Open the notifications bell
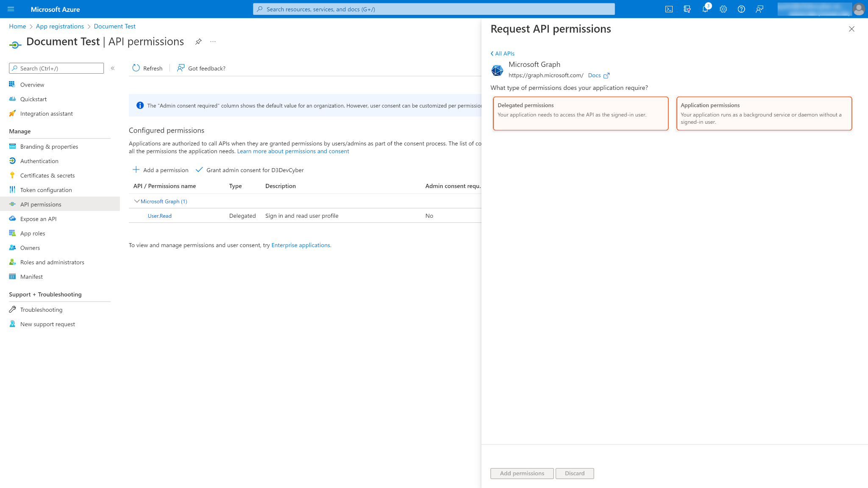Screen dimensions: 868x488 [x=705, y=9]
